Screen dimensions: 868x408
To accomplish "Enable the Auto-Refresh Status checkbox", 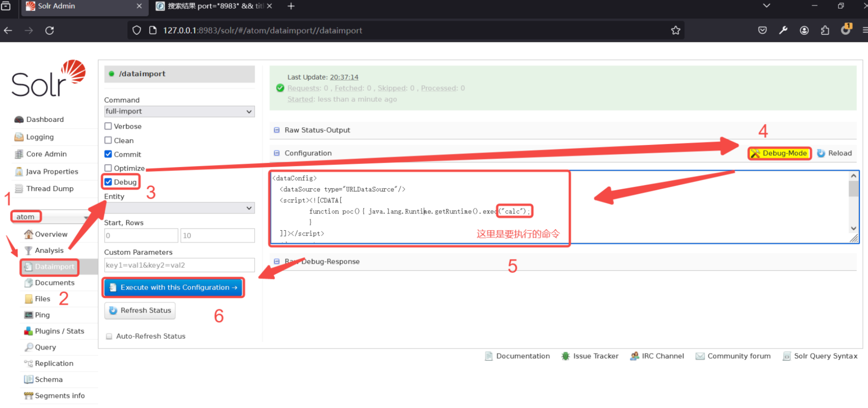I will click(x=109, y=336).
